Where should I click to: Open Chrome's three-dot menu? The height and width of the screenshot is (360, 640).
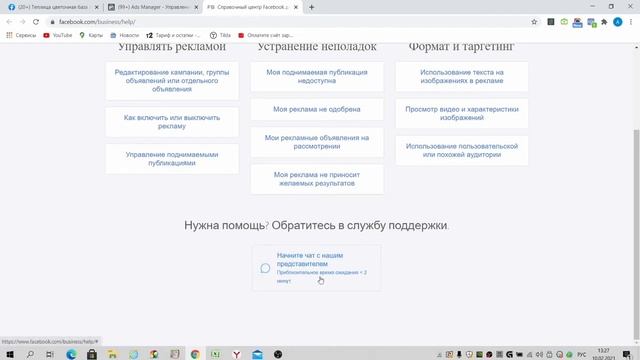pyautogui.click(x=631, y=22)
